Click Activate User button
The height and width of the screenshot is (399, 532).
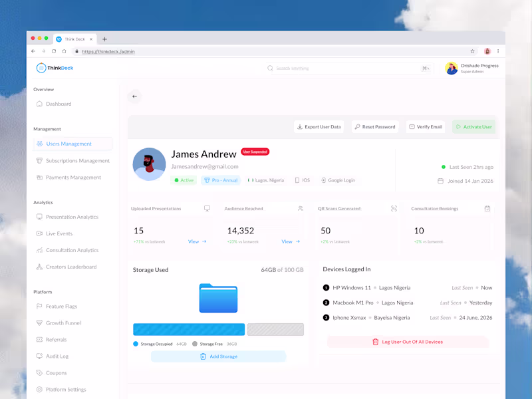point(473,127)
